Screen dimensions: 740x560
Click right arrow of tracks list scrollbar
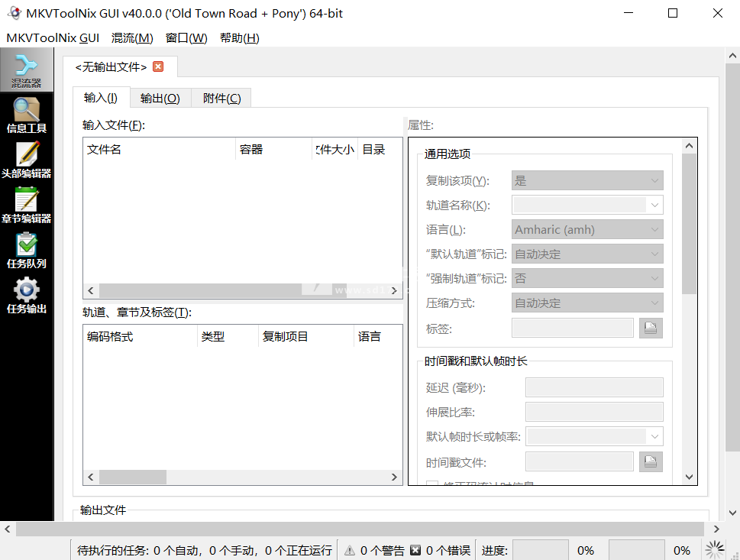pyautogui.click(x=395, y=477)
